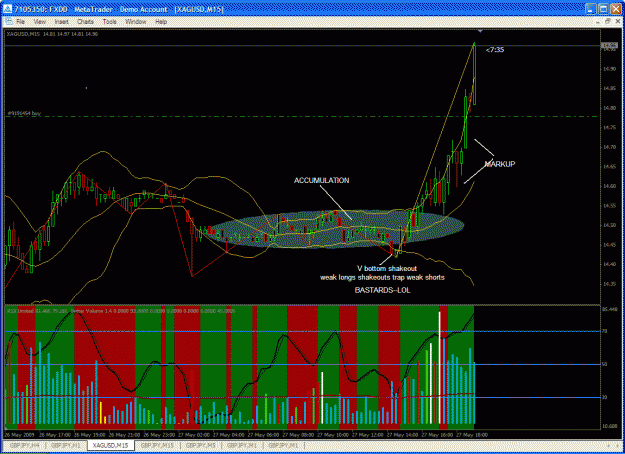Close the inner XAGUSD chart window
Image resolution: width=625 pixels, height=454 pixels.
(617, 21)
